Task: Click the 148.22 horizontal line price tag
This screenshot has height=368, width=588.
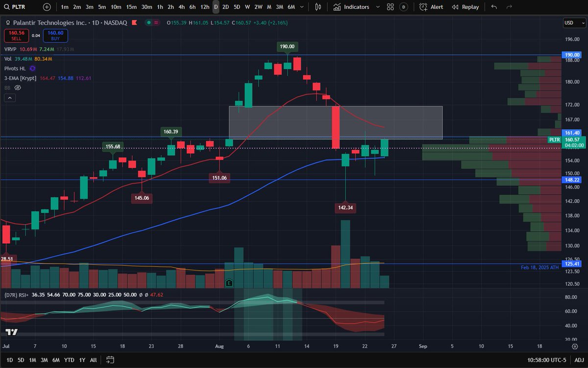Action: [571, 180]
